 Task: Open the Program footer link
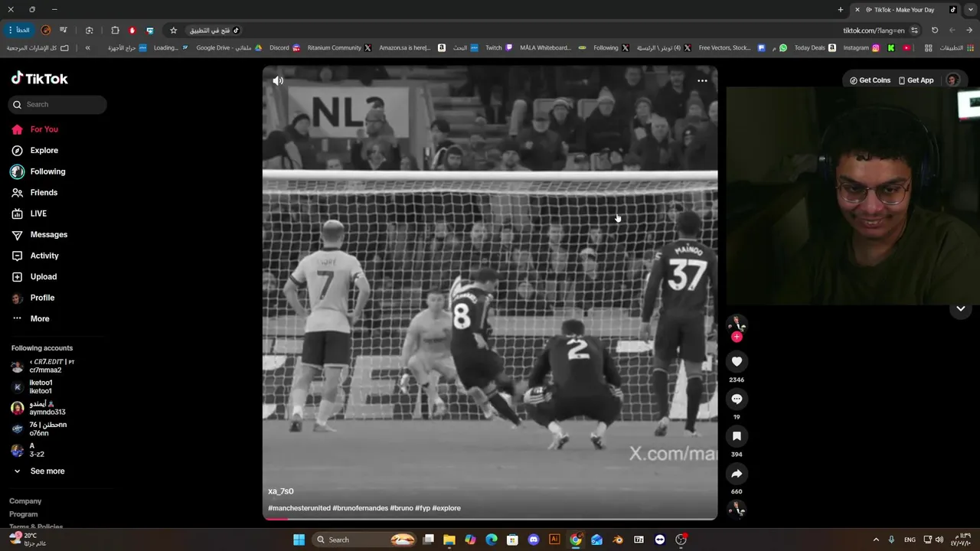point(23,514)
